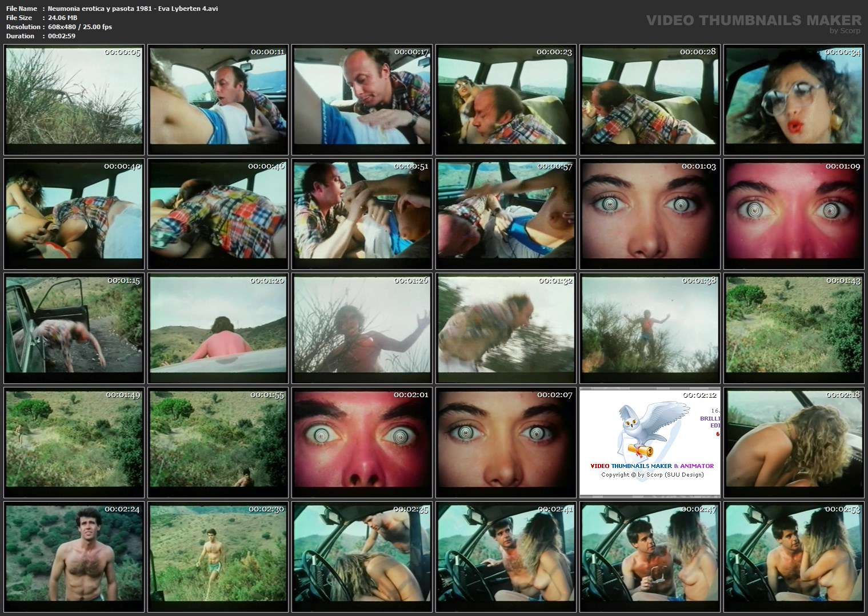This screenshot has height=616, width=868.
Task: Pick the frame timestamped 00:00:23
Action: (x=506, y=100)
